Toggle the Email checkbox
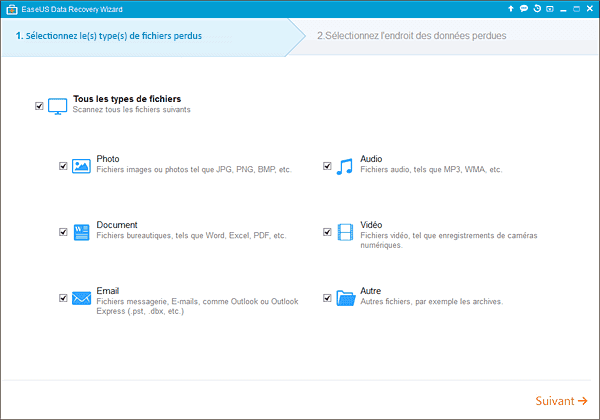This screenshot has width=600, height=420. point(63,298)
